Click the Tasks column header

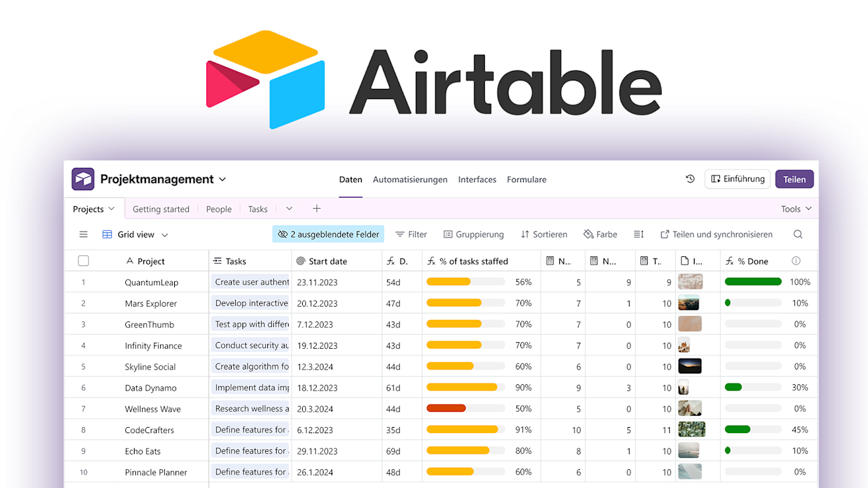click(x=250, y=261)
